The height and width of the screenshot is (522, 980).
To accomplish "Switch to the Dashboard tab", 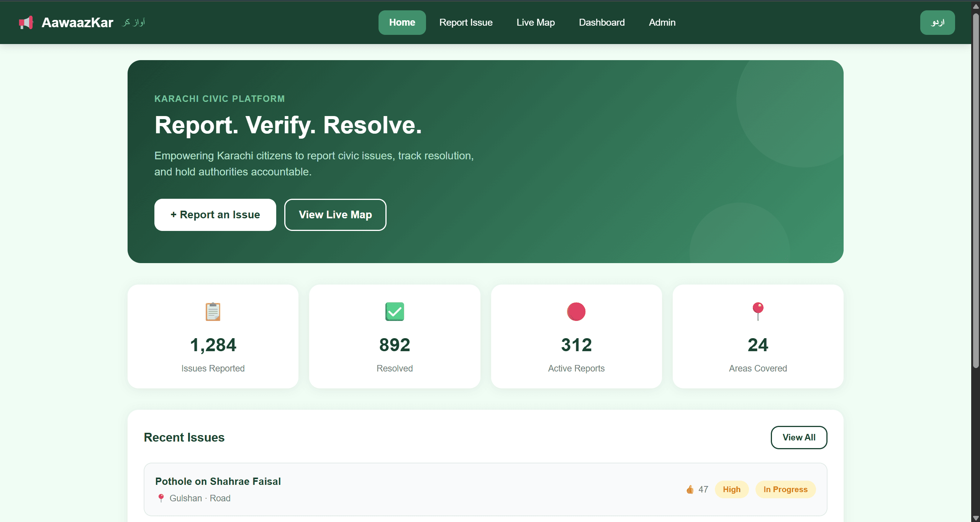I will (x=601, y=23).
